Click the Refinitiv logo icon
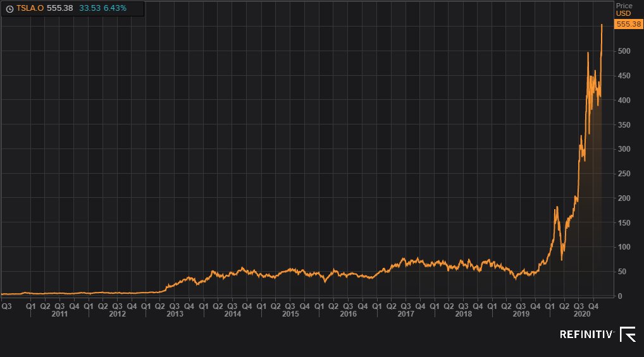Image resolution: width=644 pixels, height=357 pixels. [x=628, y=334]
